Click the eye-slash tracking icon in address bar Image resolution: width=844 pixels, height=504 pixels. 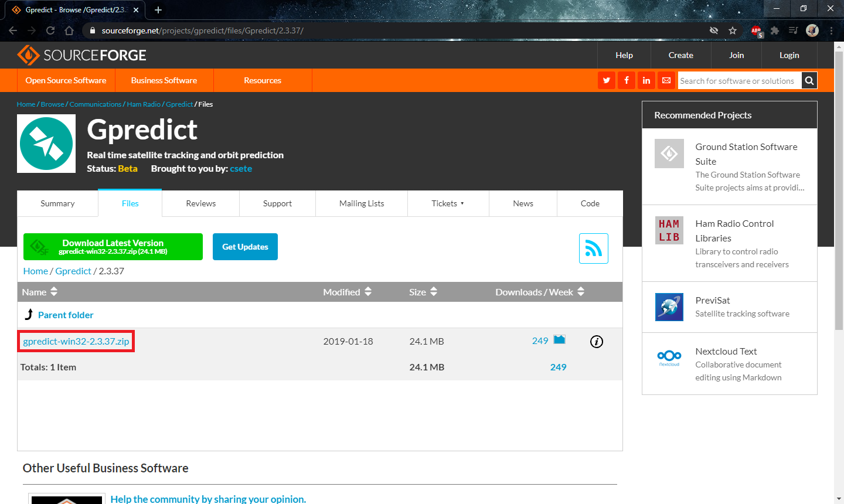tap(714, 30)
